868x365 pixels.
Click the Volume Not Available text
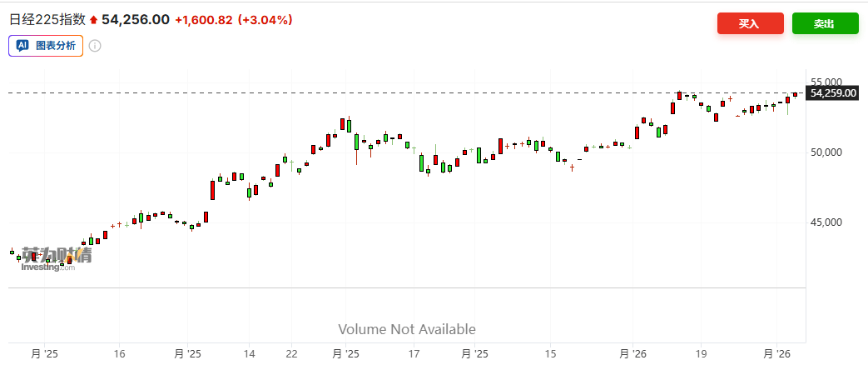click(x=407, y=329)
